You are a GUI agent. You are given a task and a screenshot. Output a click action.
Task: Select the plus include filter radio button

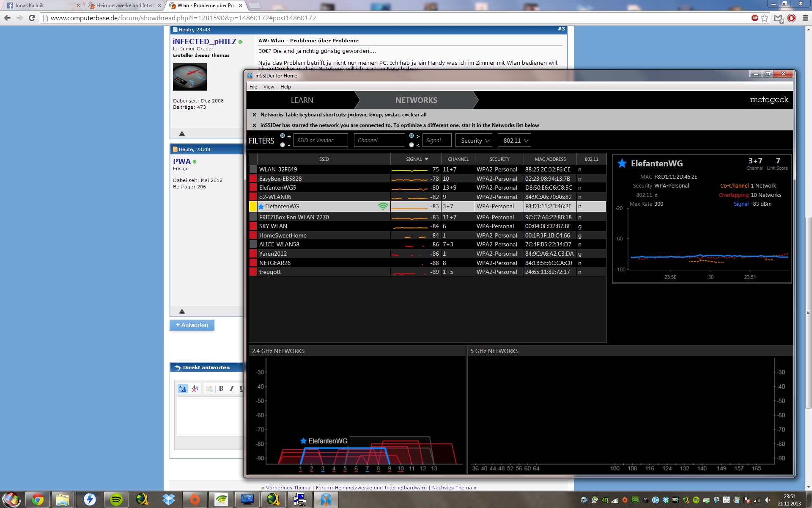click(283, 136)
